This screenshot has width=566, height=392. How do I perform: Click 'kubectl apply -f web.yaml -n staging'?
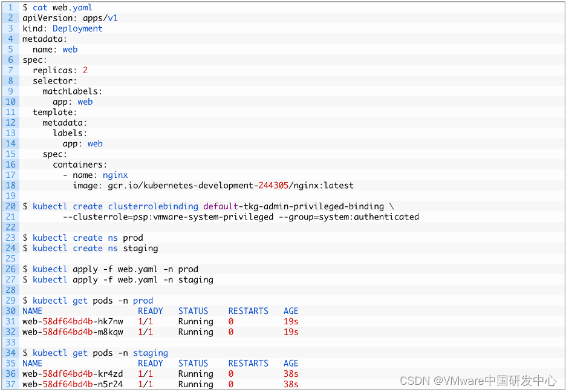[123, 279]
